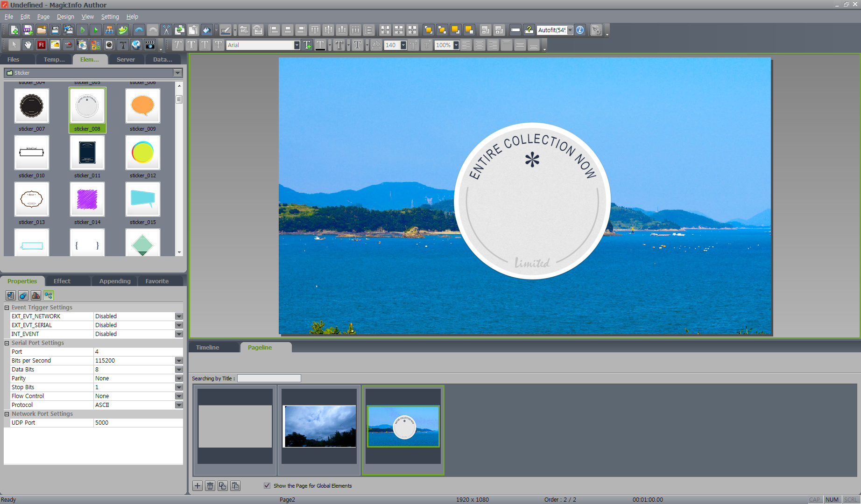This screenshot has height=504, width=861.
Task: Click the site map hierarchy icon
Action: coord(109,30)
